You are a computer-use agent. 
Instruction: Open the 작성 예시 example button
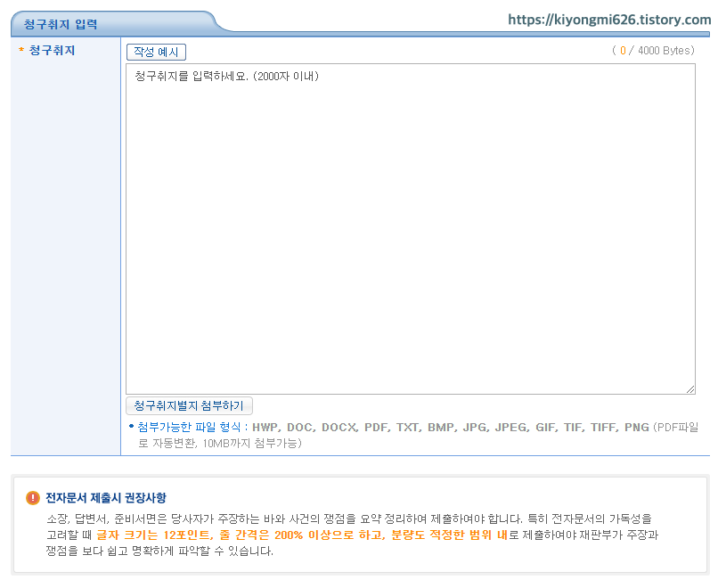tap(156, 52)
